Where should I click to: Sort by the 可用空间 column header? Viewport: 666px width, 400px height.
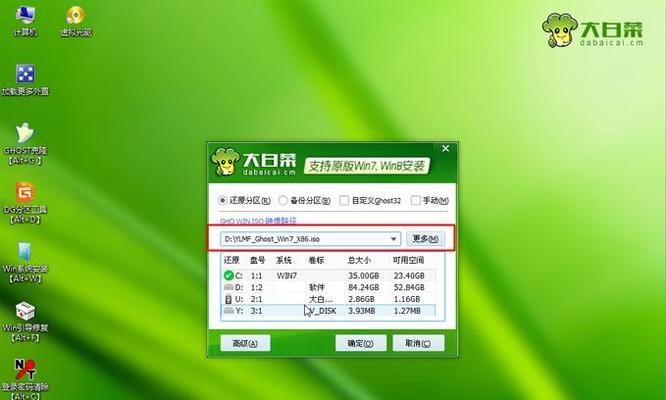coord(408,260)
